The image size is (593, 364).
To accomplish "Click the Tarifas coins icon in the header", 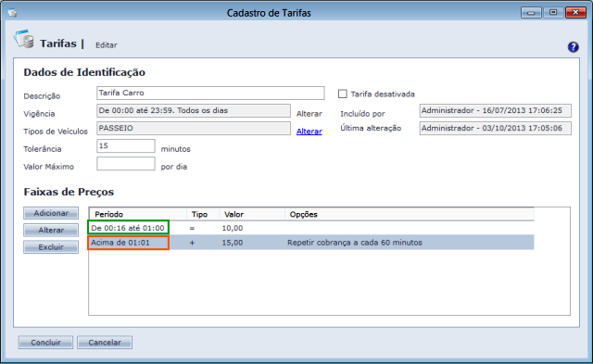I will [x=23, y=39].
